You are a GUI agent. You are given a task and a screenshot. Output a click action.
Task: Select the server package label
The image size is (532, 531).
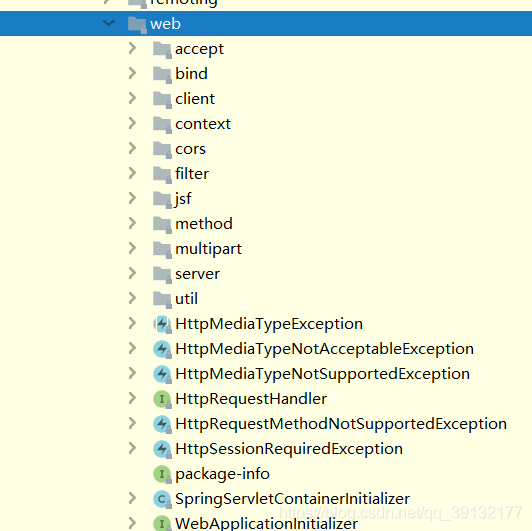point(197,274)
